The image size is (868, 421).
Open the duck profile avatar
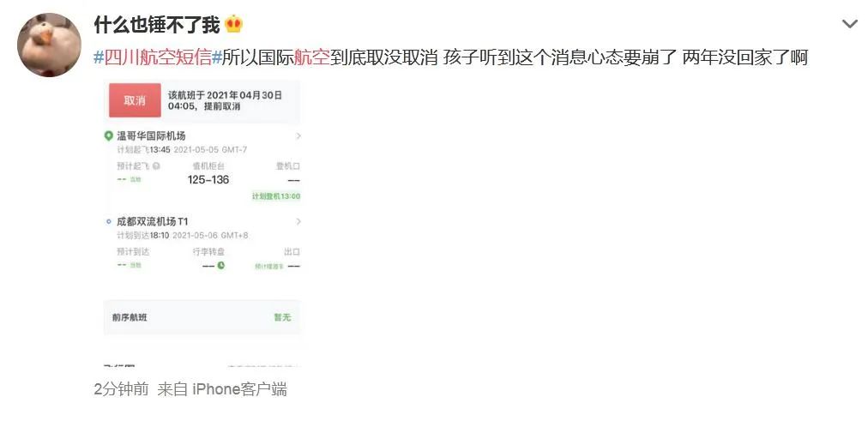coord(49,45)
